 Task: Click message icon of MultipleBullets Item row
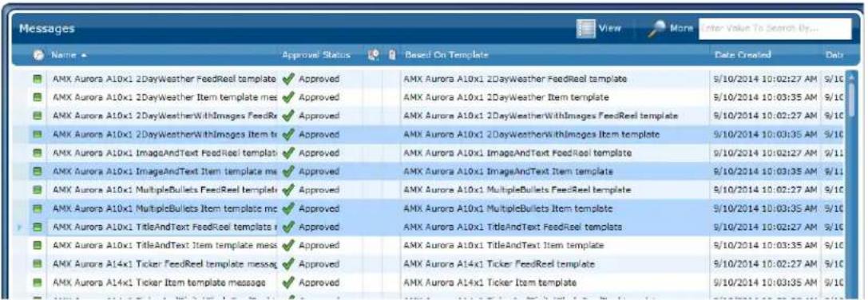click(38, 209)
